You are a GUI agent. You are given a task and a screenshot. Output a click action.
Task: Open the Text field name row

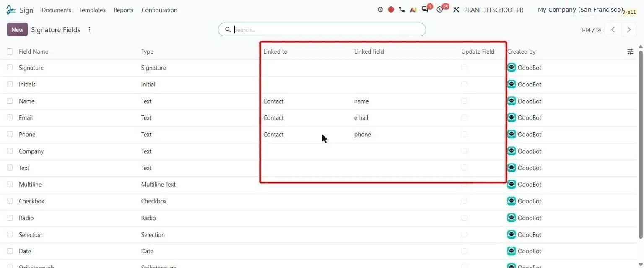point(24,168)
